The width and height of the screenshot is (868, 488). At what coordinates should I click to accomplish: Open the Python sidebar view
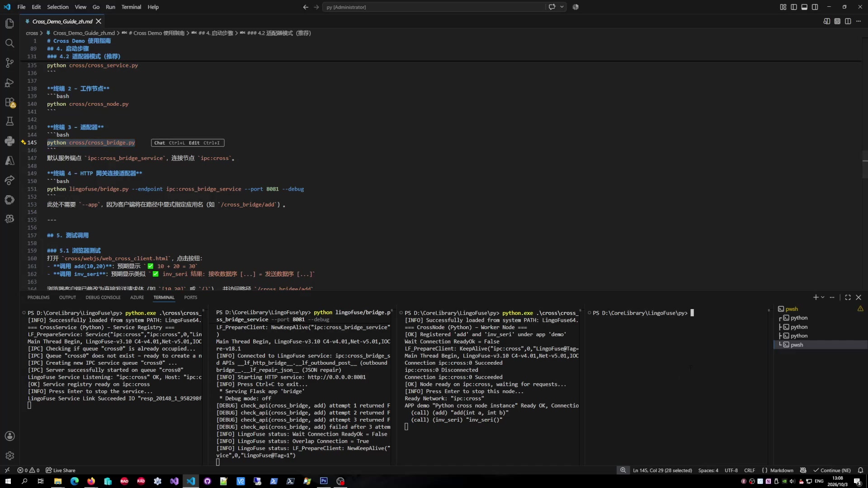tap(9, 141)
